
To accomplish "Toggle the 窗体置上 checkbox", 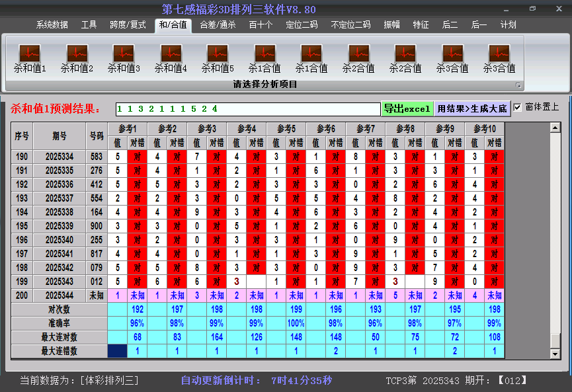I will 518,107.
